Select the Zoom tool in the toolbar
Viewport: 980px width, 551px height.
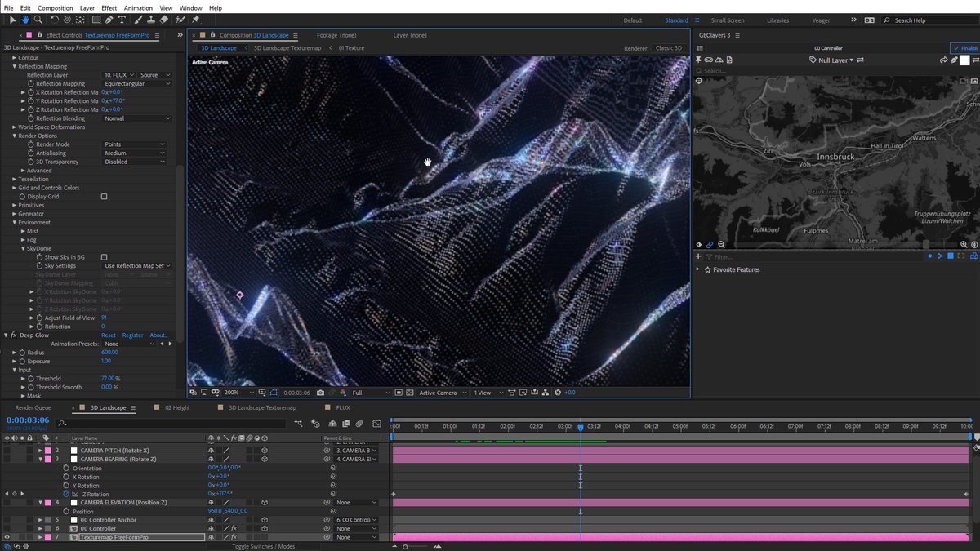click(x=38, y=20)
